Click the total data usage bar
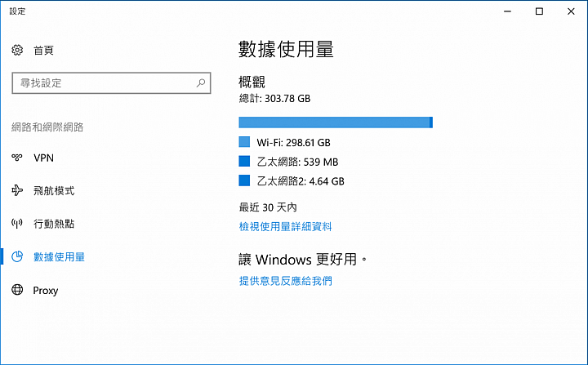 [x=336, y=122]
